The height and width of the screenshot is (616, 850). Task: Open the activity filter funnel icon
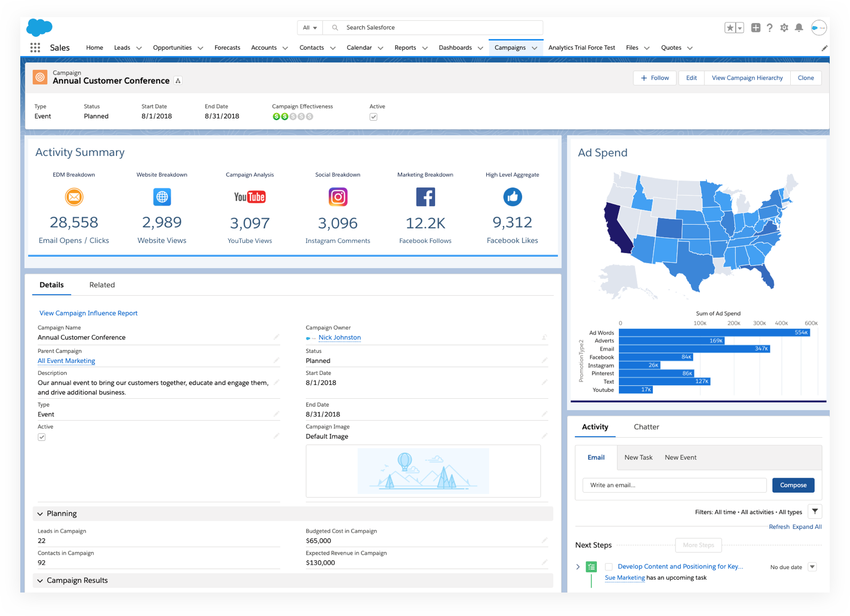pos(815,511)
